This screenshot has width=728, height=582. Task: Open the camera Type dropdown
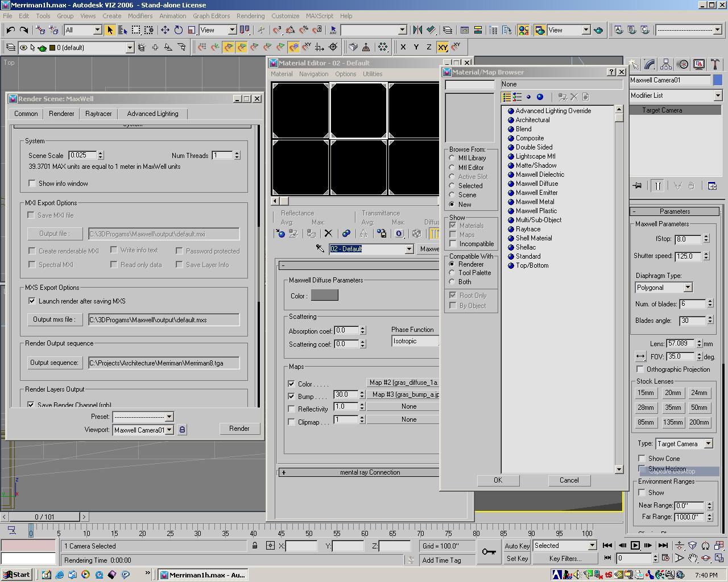pyautogui.click(x=708, y=443)
